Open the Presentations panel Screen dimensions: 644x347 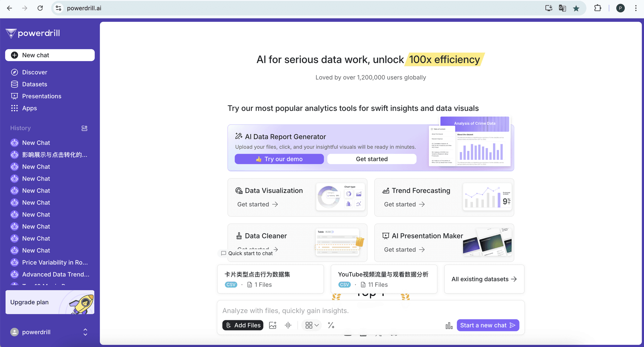coord(42,96)
